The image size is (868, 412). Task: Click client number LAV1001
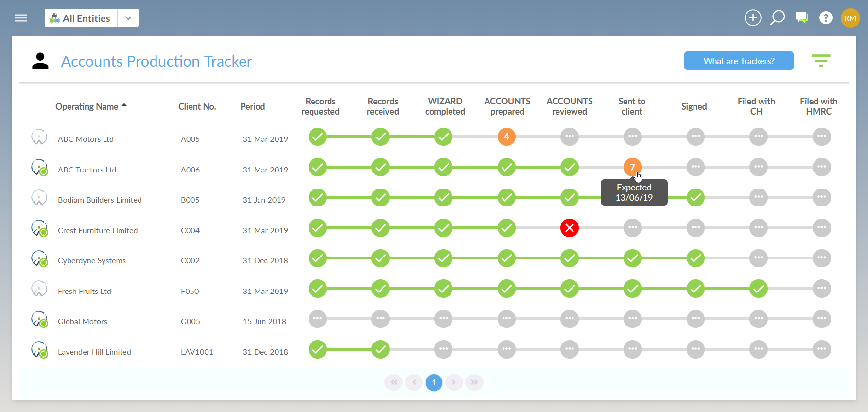click(x=197, y=352)
